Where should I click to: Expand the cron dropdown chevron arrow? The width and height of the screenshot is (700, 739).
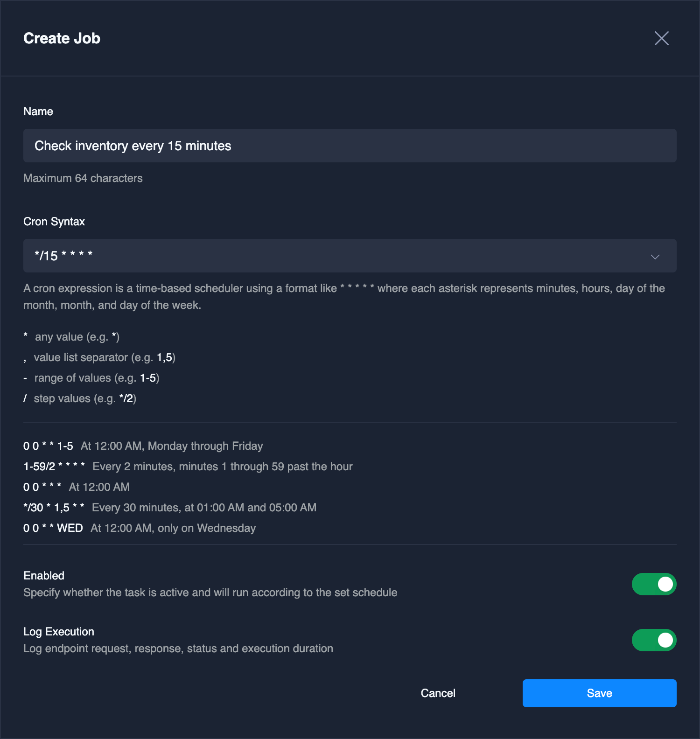point(655,257)
